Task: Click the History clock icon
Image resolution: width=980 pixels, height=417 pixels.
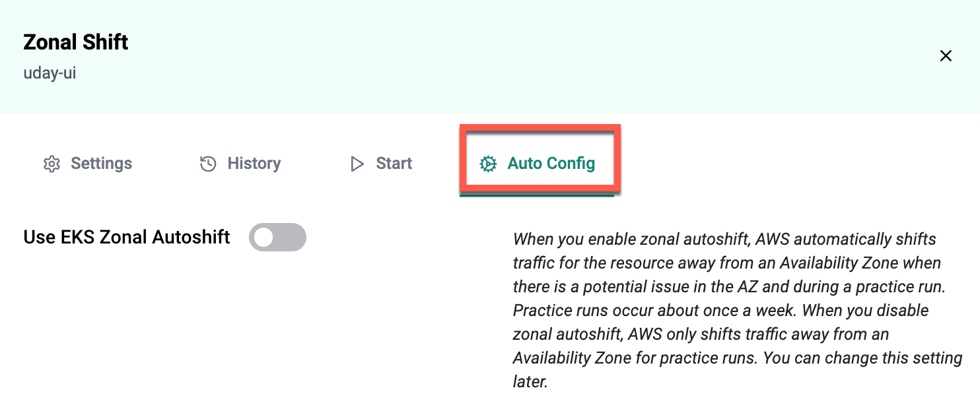Action: (x=208, y=164)
